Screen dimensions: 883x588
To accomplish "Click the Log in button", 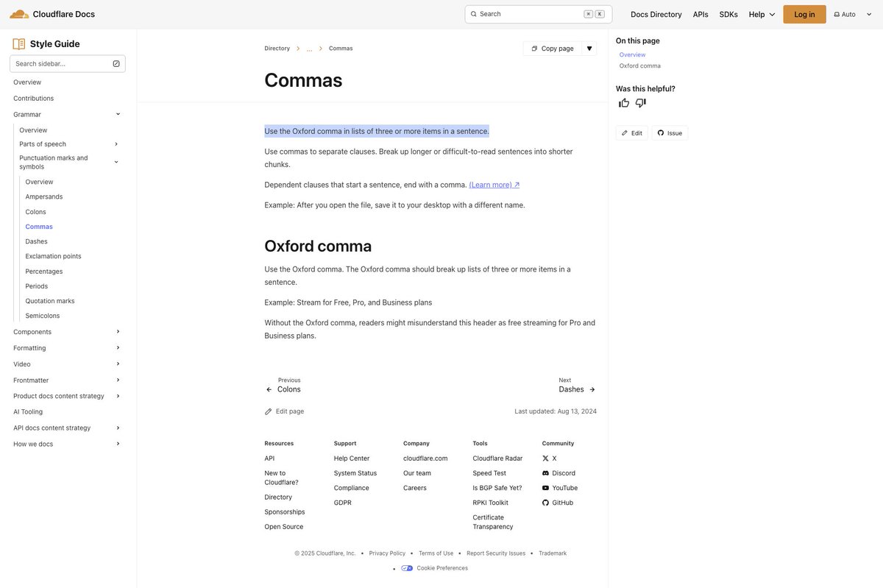I will click(x=804, y=14).
